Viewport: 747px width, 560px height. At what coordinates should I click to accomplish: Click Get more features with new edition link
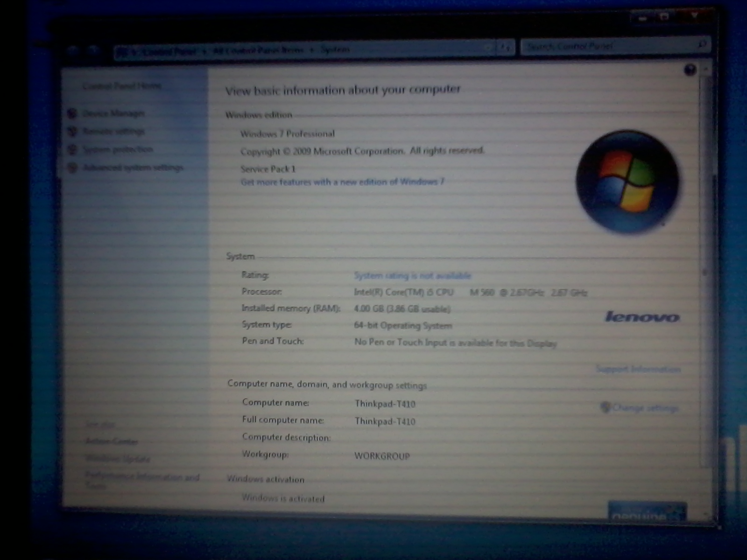342,182
